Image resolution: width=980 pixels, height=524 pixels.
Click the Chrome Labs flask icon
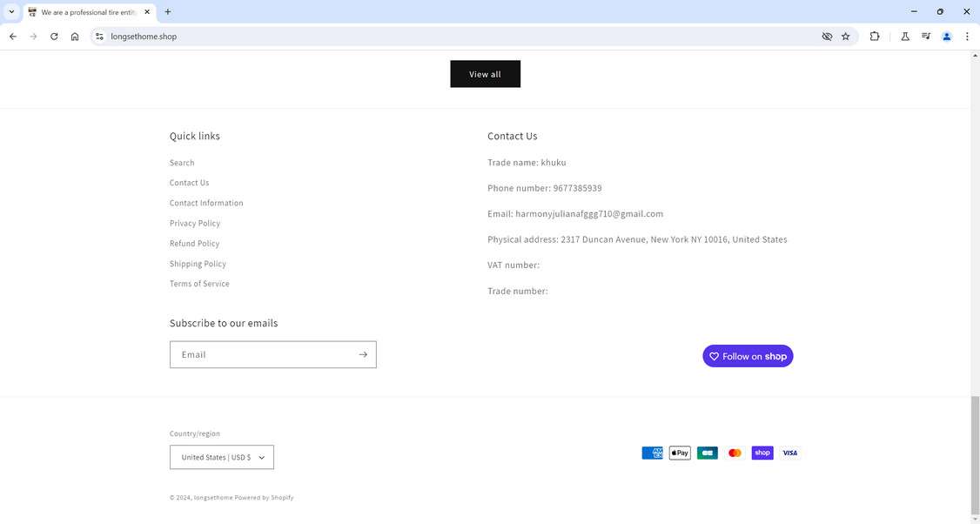[x=905, y=37]
